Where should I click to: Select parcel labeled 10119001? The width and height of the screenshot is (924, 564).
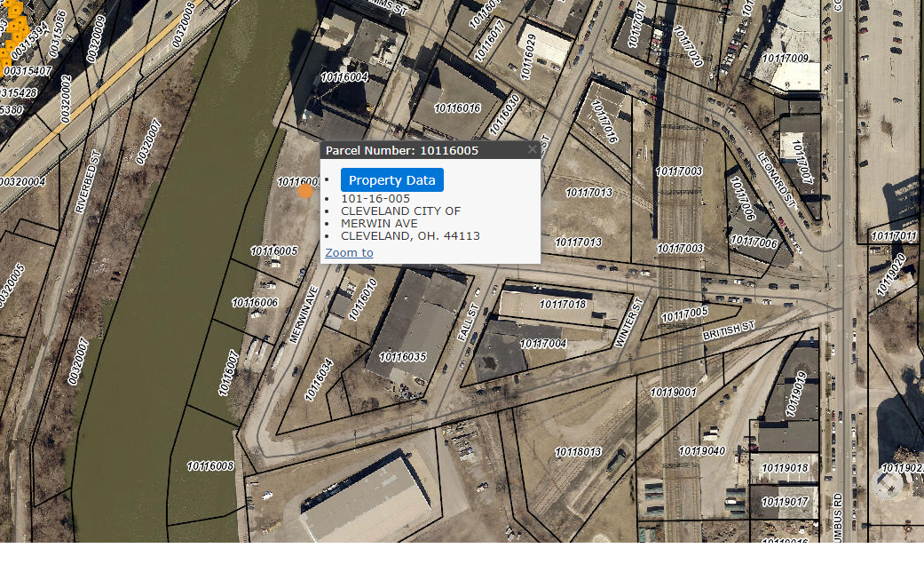coord(674,392)
